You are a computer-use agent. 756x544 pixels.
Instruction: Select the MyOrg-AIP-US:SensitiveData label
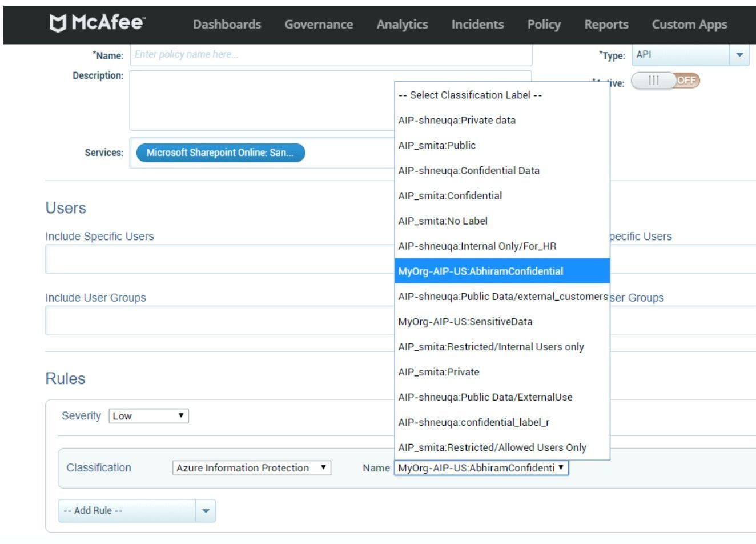pyautogui.click(x=465, y=321)
